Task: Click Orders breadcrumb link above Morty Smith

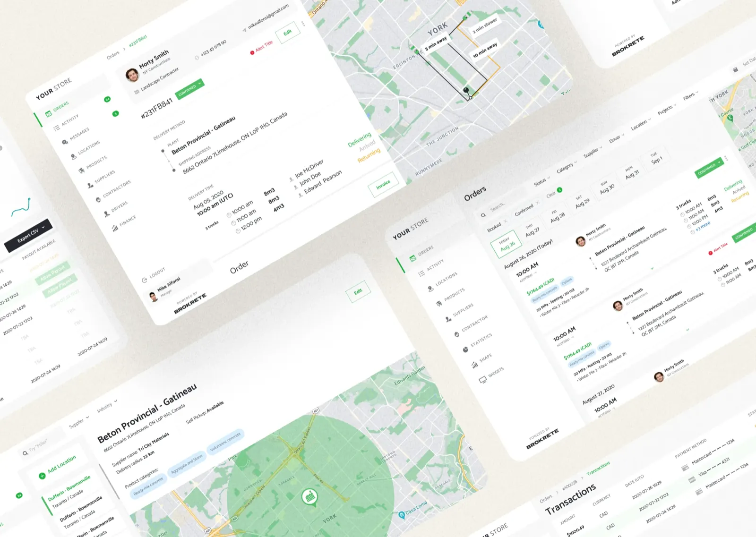Action: point(113,55)
